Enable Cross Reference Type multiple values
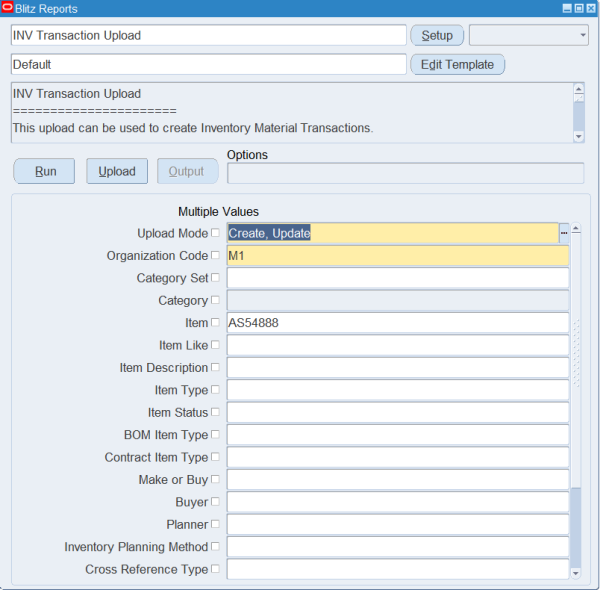The height and width of the screenshot is (590, 600). (215, 569)
